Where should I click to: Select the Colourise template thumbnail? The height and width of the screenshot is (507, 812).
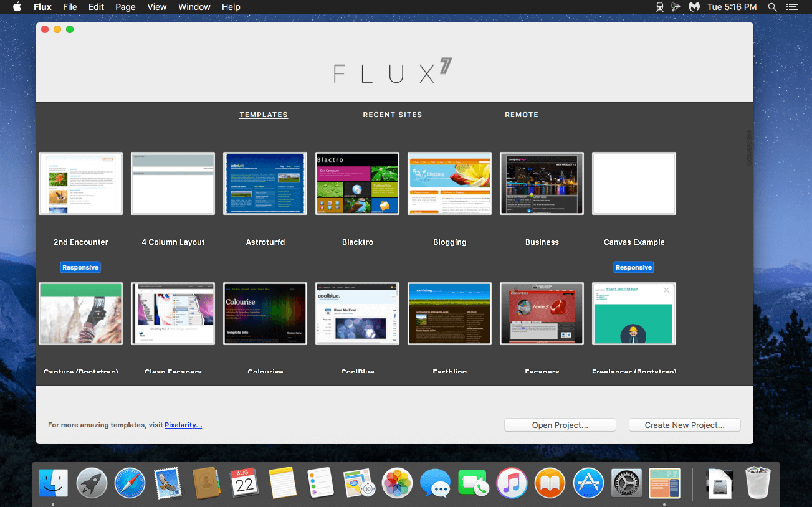coord(265,313)
